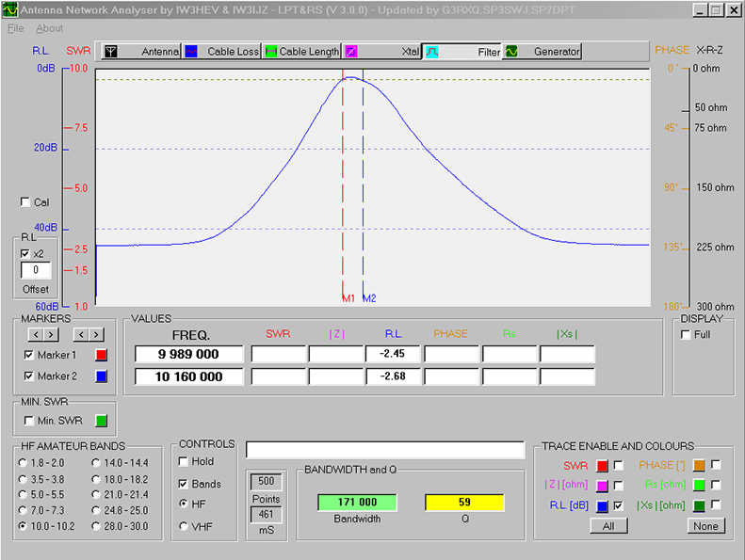Image resolution: width=745 pixels, height=560 pixels.
Task: Switch to Cable Loss mode
Action: point(221,52)
